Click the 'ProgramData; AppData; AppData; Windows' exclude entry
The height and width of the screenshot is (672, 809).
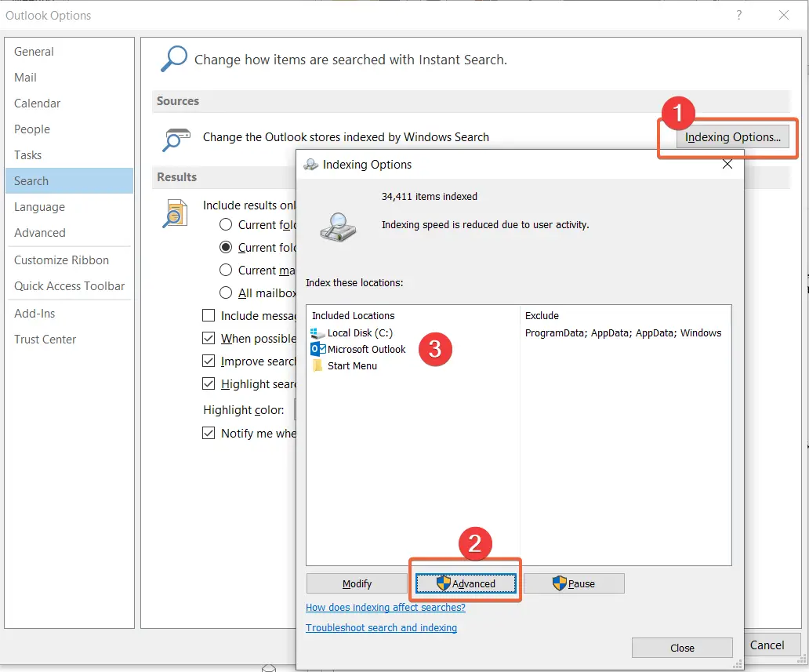point(622,333)
